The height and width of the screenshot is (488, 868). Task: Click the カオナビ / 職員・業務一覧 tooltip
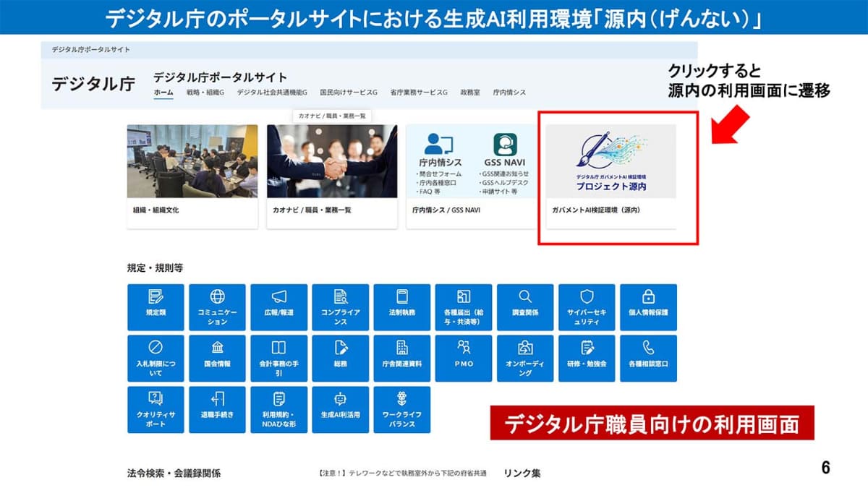(x=332, y=116)
